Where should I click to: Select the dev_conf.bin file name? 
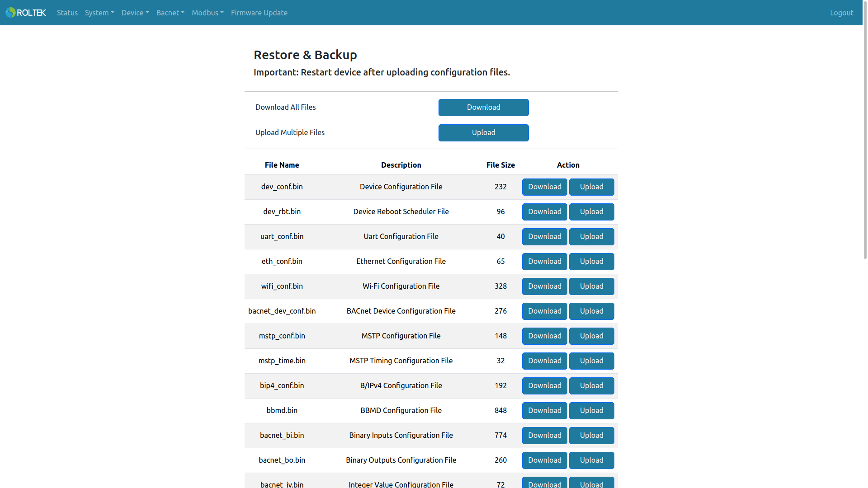[x=282, y=187]
